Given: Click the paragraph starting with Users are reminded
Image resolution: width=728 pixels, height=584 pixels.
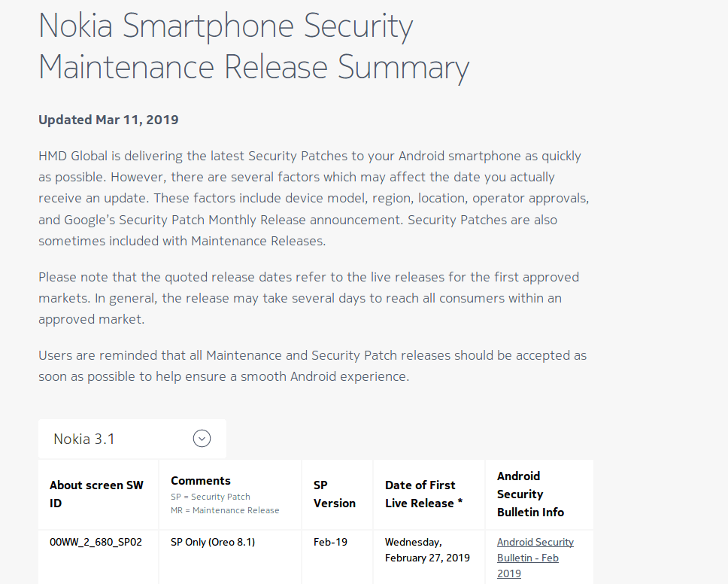Looking at the screenshot, I should point(312,366).
